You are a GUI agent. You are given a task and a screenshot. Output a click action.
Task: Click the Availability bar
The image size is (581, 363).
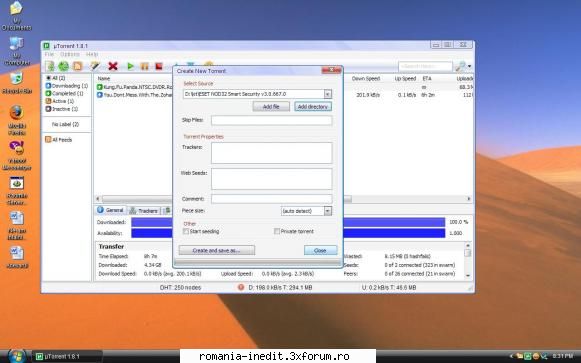(x=288, y=233)
